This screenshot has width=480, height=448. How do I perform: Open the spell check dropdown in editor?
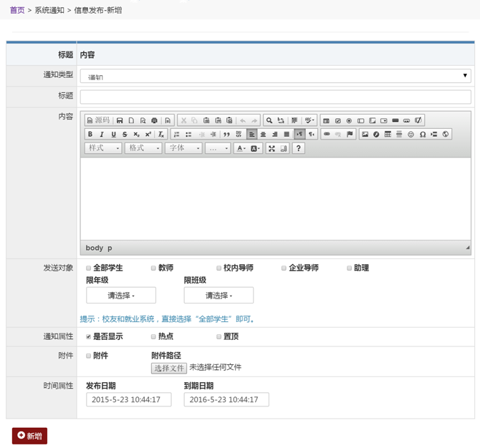(x=309, y=120)
